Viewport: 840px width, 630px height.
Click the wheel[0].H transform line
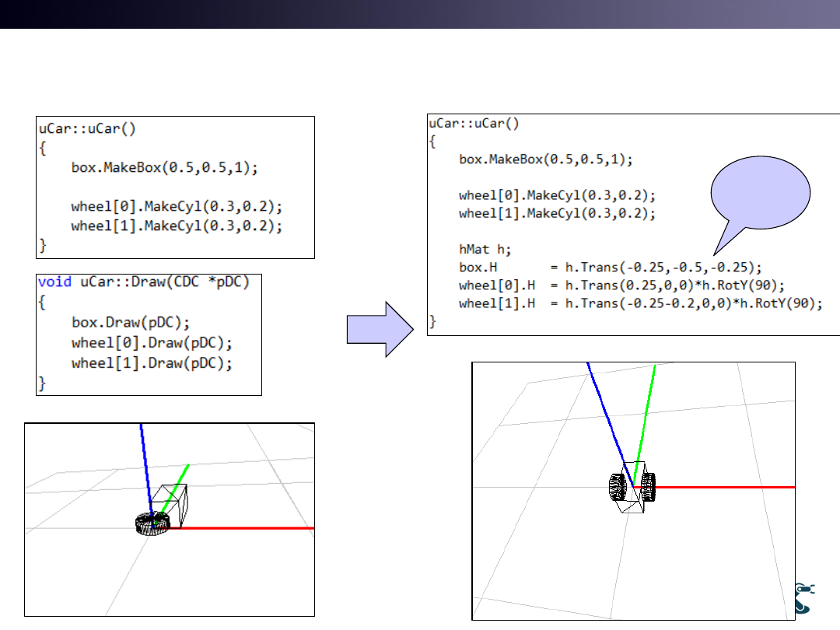point(621,285)
